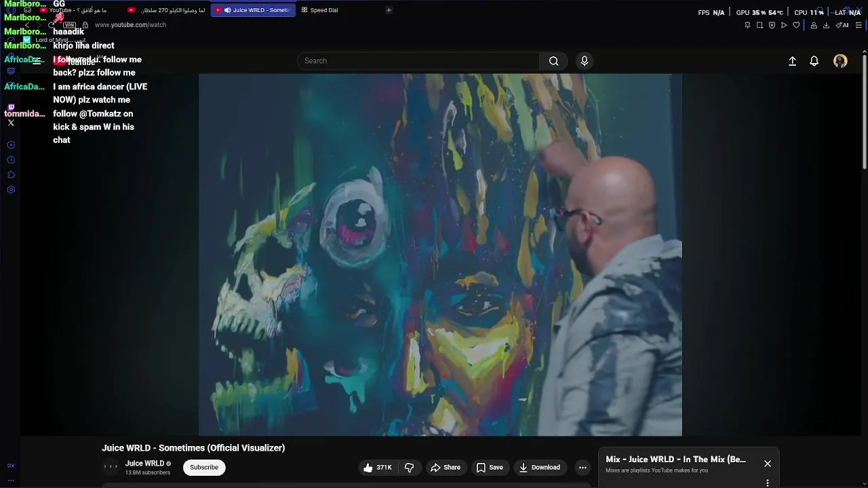The width and height of the screenshot is (868, 488).
Task: Open the Easy Setup sliders icon
Action: click(859, 25)
